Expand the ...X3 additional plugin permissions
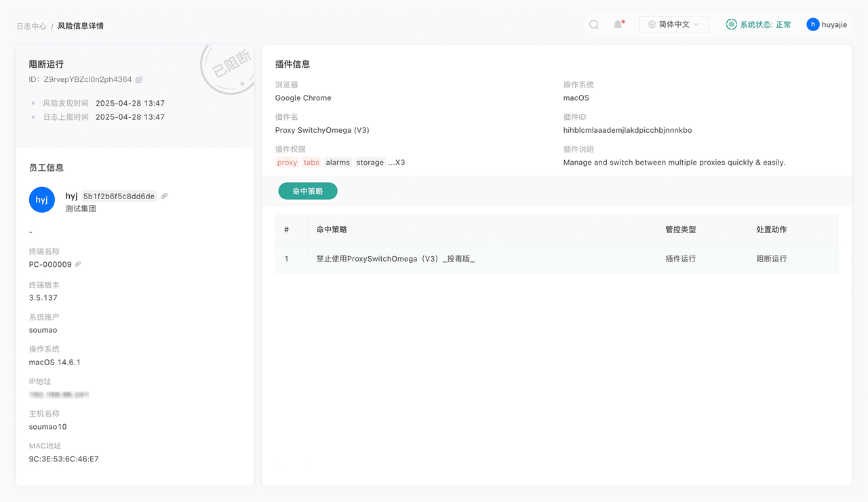 coord(397,163)
